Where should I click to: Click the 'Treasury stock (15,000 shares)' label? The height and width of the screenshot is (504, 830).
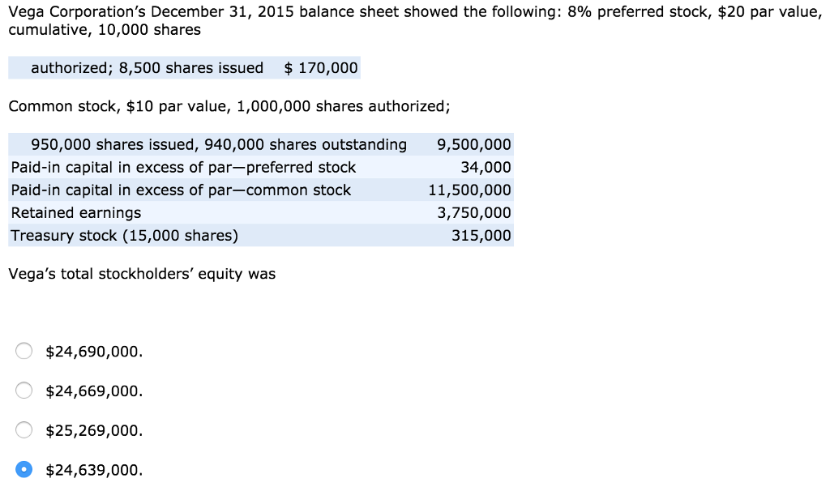(125, 236)
